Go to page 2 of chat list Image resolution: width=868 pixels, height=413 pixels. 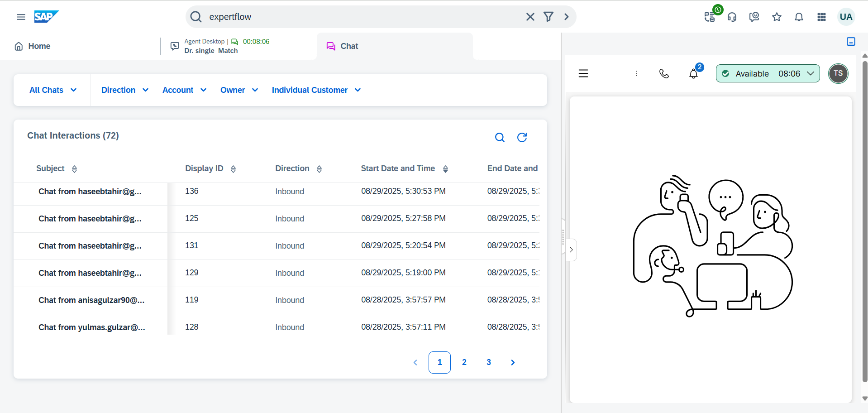click(x=464, y=362)
